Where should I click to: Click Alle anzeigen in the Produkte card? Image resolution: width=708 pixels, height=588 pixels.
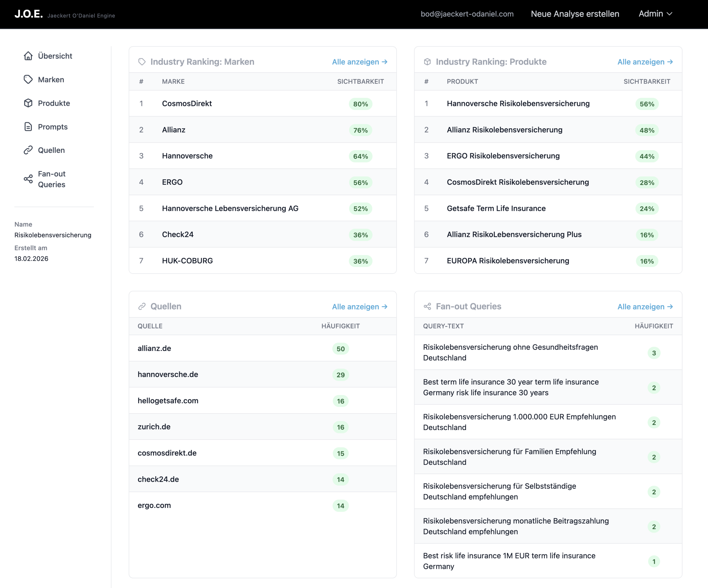pyautogui.click(x=645, y=62)
